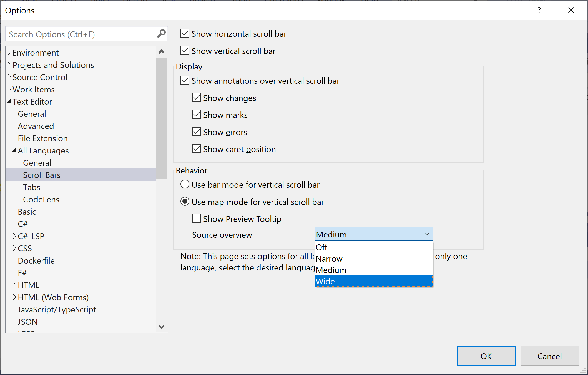
Task: Expand the JavaScript/TypeScript node
Action: pos(14,309)
